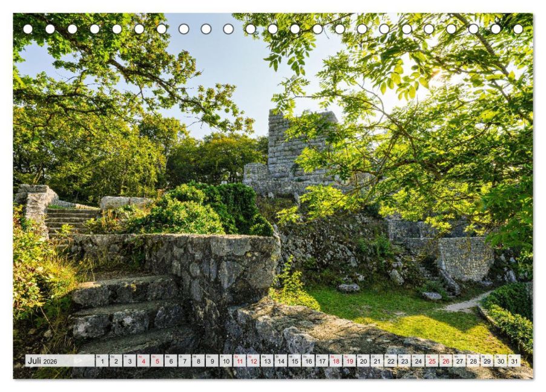Pick day 21 in the calendar strip

tap(377, 361)
